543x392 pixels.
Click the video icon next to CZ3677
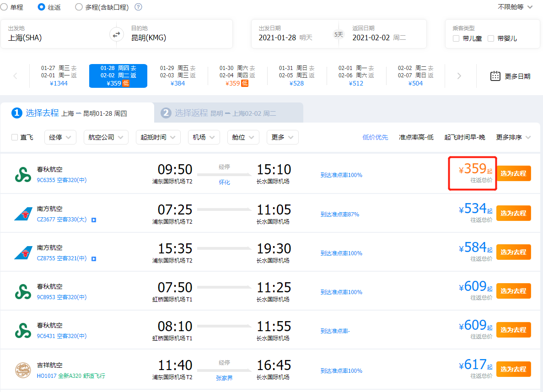94,220
